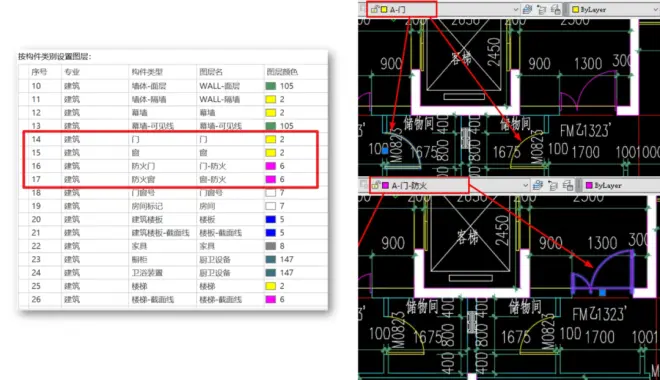Select table row 17 防火窗
The width and height of the screenshot is (660, 380).
click(x=173, y=179)
